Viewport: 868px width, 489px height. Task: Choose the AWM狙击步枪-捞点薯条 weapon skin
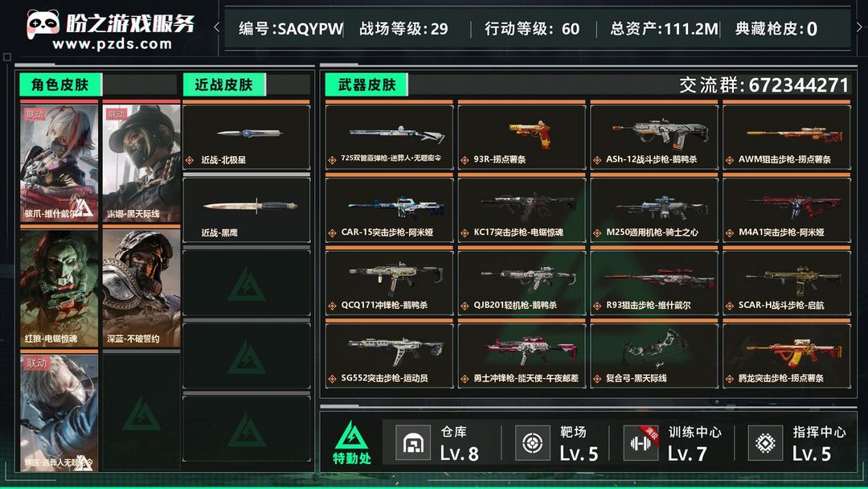[x=787, y=136]
